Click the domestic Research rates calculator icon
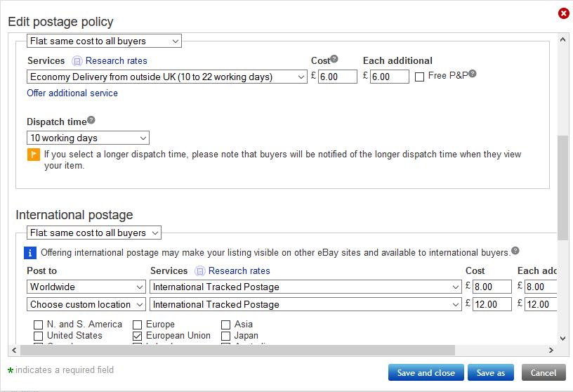The height and width of the screenshot is (392, 573). click(78, 61)
